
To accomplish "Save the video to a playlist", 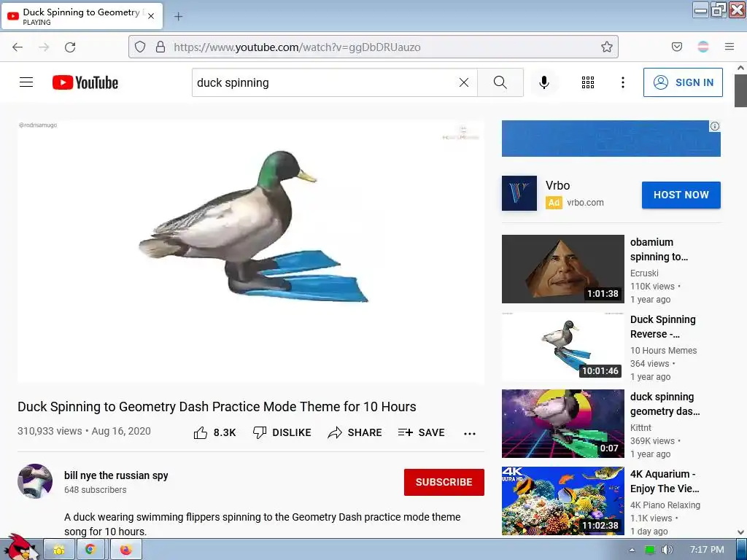I will coord(421,432).
